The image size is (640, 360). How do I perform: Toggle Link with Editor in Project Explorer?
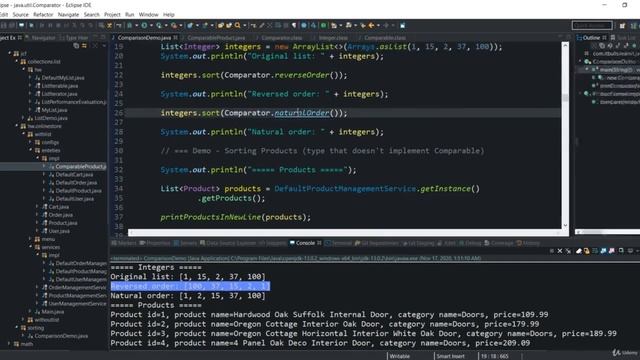pos(84,46)
